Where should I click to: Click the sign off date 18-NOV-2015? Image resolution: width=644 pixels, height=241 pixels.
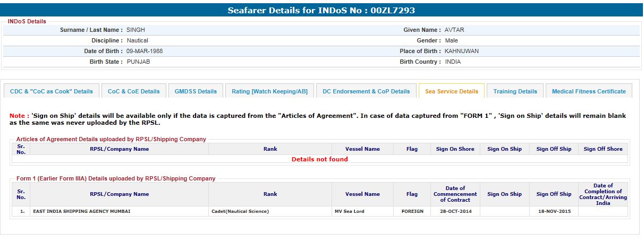coord(554,211)
